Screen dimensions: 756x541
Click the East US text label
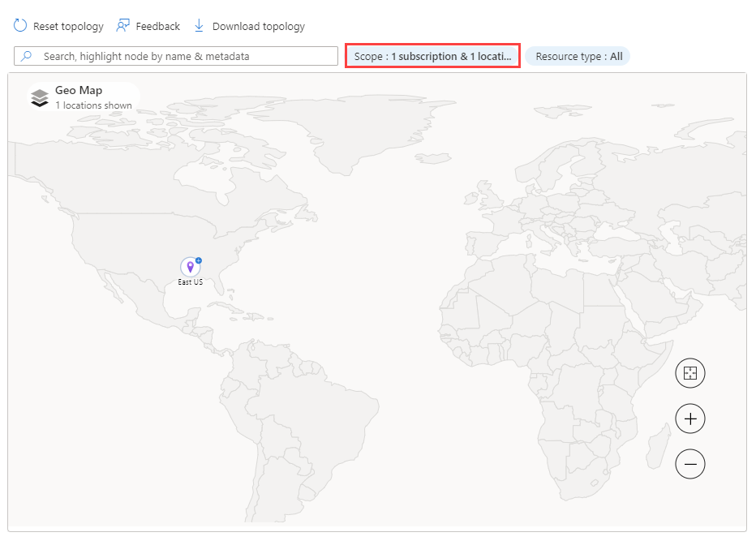(191, 282)
